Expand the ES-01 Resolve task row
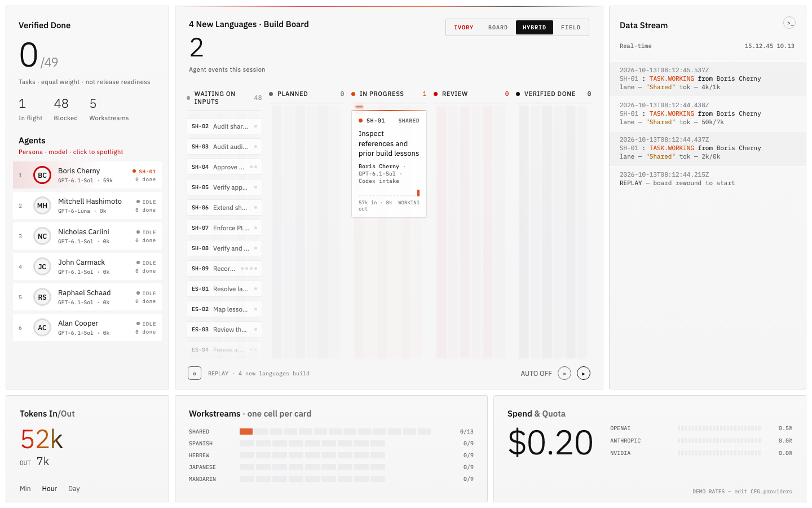Image resolution: width=812 pixels, height=508 pixels. click(x=224, y=289)
